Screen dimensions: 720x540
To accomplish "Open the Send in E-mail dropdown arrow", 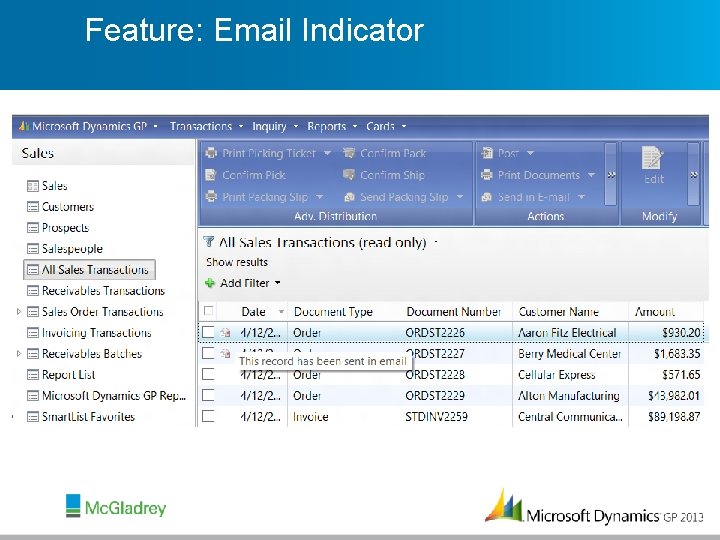I will pos(581,197).
